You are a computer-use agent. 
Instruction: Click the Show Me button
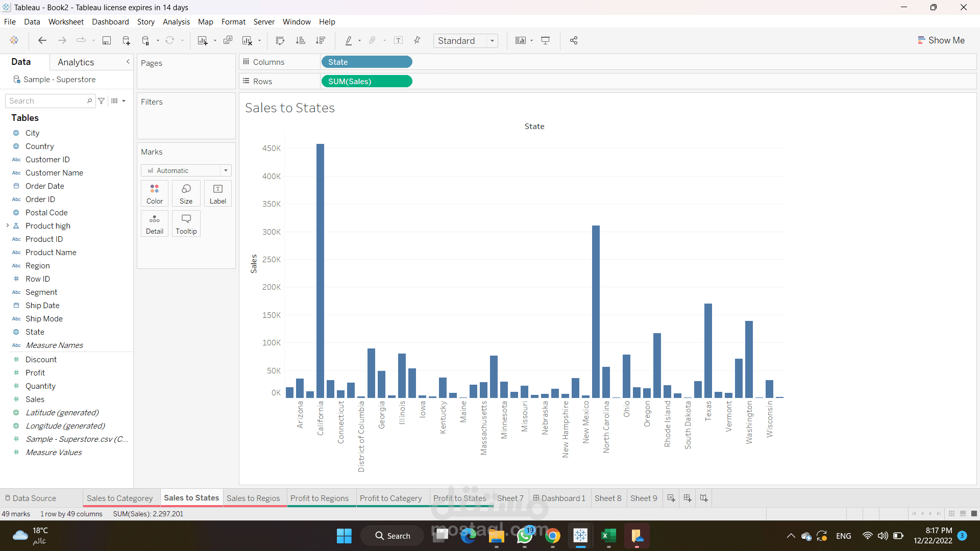tap(941, 40)
